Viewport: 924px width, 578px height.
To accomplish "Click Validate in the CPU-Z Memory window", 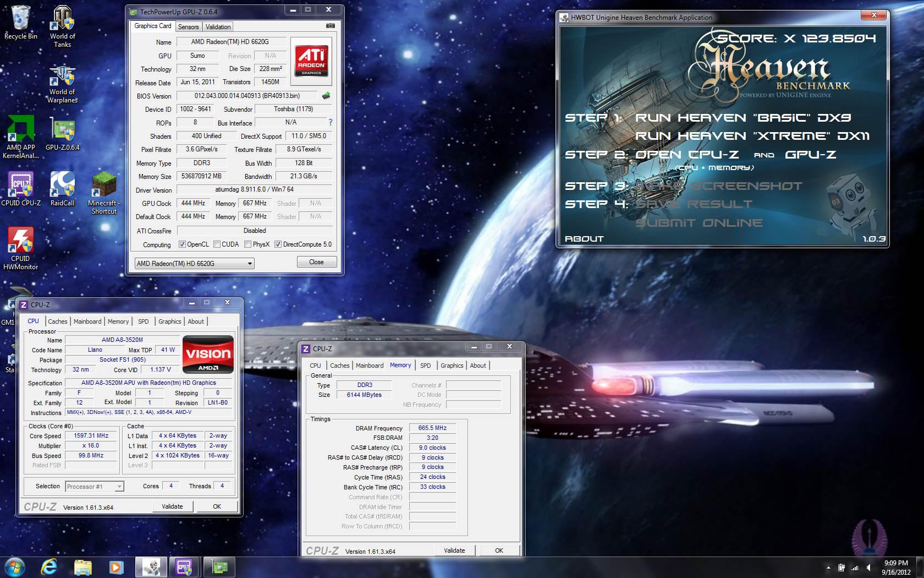I will 454,550.
